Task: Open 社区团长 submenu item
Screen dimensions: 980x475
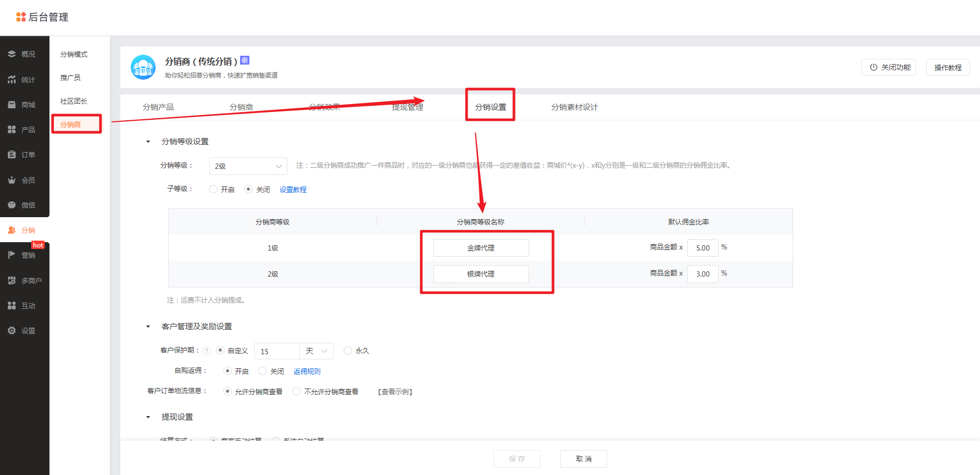Action: pos(74,101)
